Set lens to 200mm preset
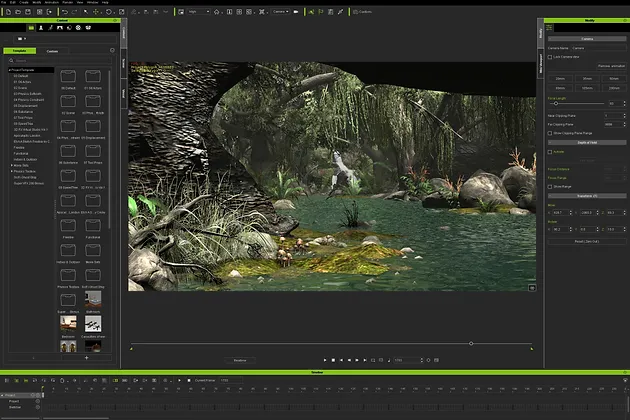The height and width of the screenshot is (420, 630). (x=614, y=88)
